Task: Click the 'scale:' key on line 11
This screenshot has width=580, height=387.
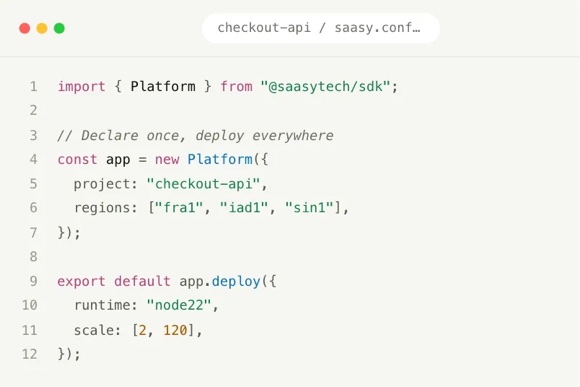Action: (97, 330)
